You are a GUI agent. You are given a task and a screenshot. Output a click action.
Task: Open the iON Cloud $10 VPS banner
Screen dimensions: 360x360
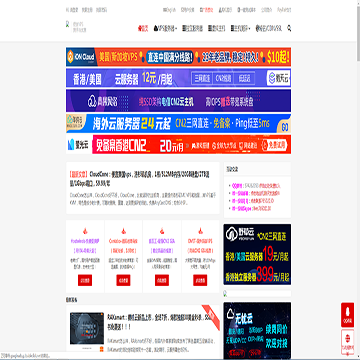(178, 57)
